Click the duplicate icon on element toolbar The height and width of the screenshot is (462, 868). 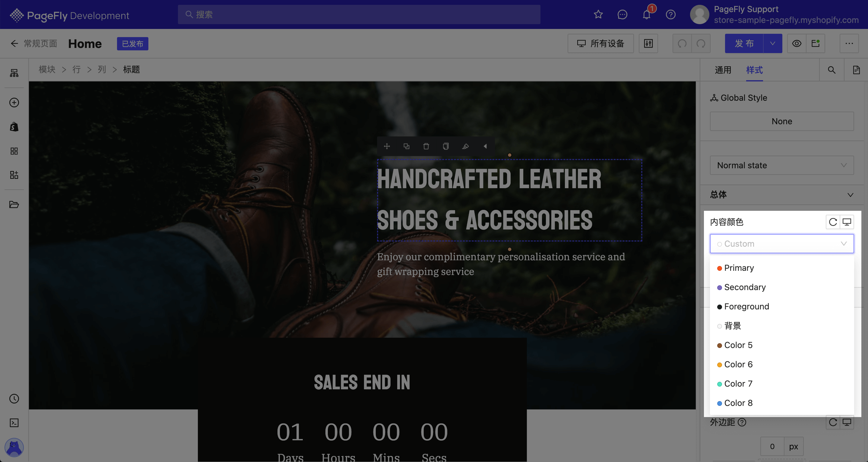pyautogui.click(x=406, y=146)
